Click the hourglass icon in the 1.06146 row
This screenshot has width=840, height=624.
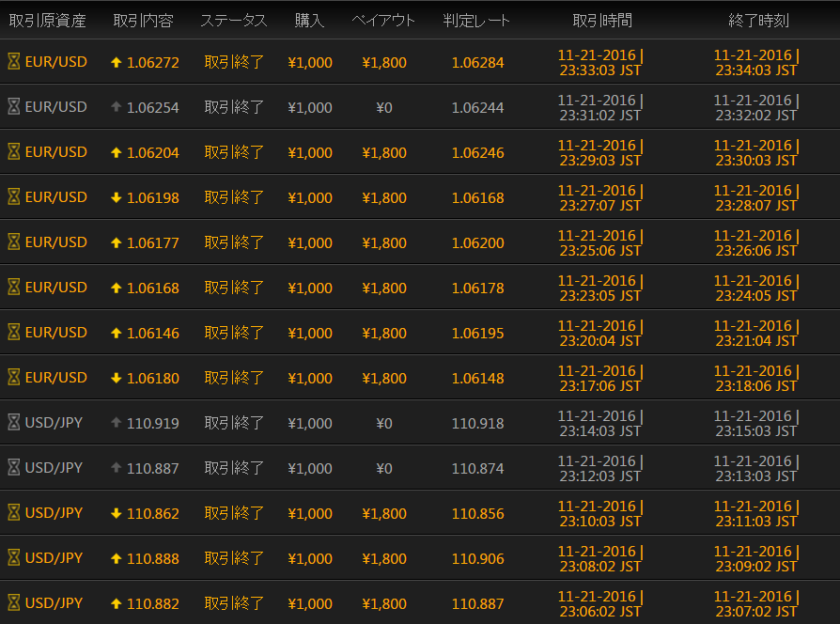(14, 332)
